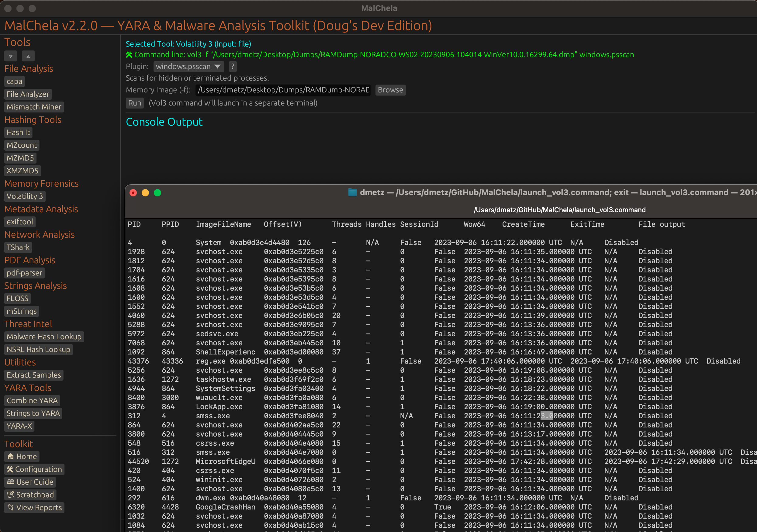Click the MicrosoftEdgeU process entry
This screenshot has width=757, height=532.
point(226,462)
